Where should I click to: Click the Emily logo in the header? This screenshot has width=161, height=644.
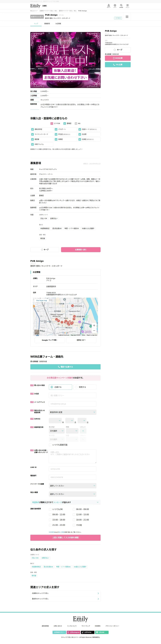[x=35, y=6]
